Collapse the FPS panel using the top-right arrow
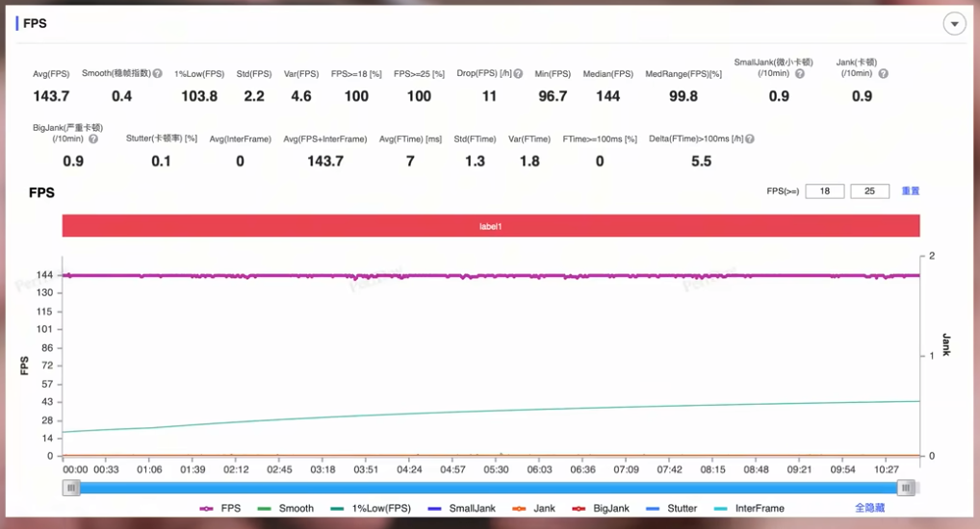The image size is (980, 529). [954, 24]
